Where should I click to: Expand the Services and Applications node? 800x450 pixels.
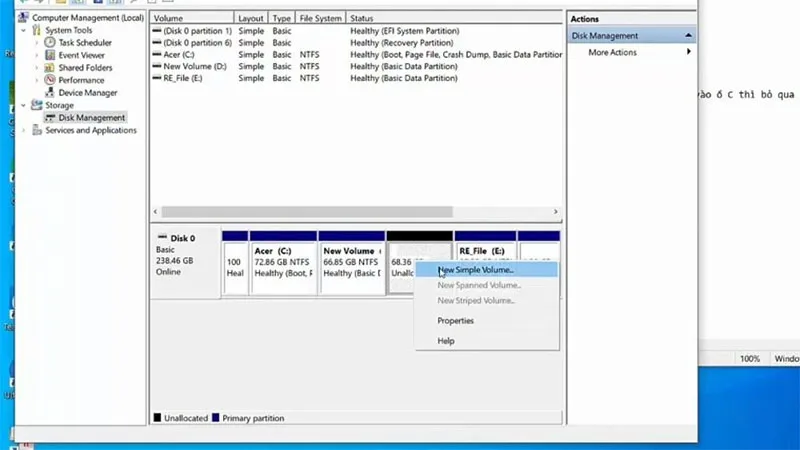coord(23,130)
